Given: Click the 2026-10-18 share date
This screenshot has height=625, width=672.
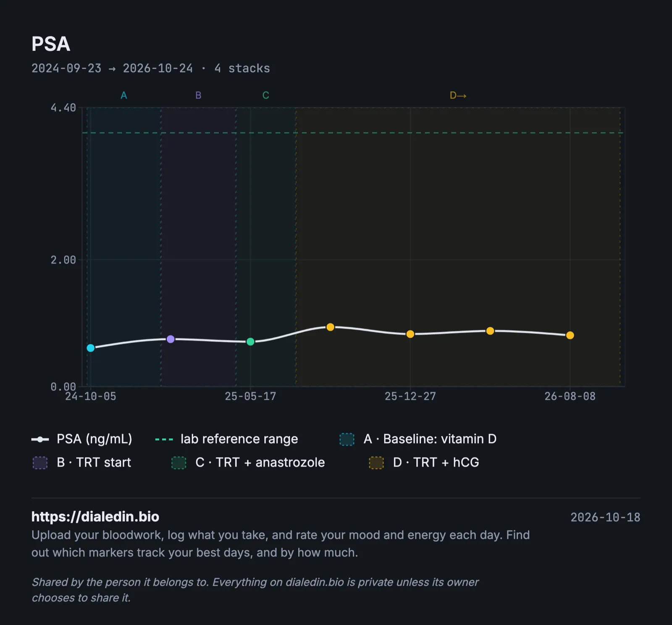Looking at the screenshot, I should (605, 517).
